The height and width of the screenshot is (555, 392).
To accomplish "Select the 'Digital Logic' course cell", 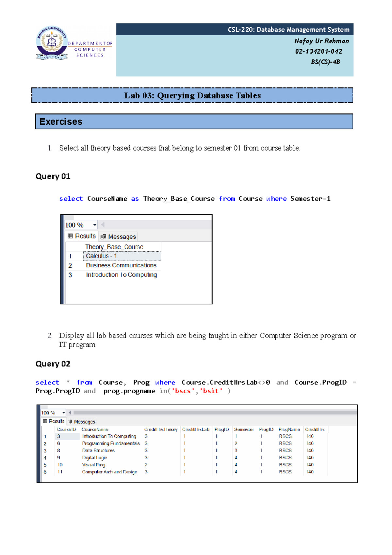I will pyautogui.click(x=94, y=458).
